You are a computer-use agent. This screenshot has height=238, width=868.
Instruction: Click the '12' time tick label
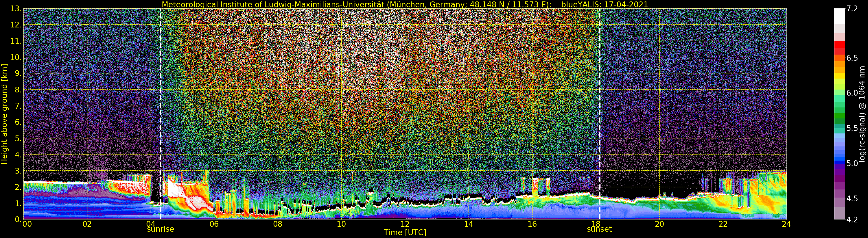click(405, 224)
